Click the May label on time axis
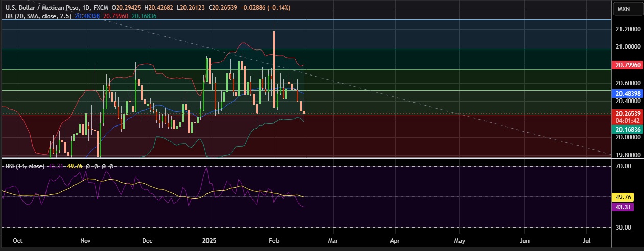The width and height of the screenshot is (644, 251). [459, 240]
